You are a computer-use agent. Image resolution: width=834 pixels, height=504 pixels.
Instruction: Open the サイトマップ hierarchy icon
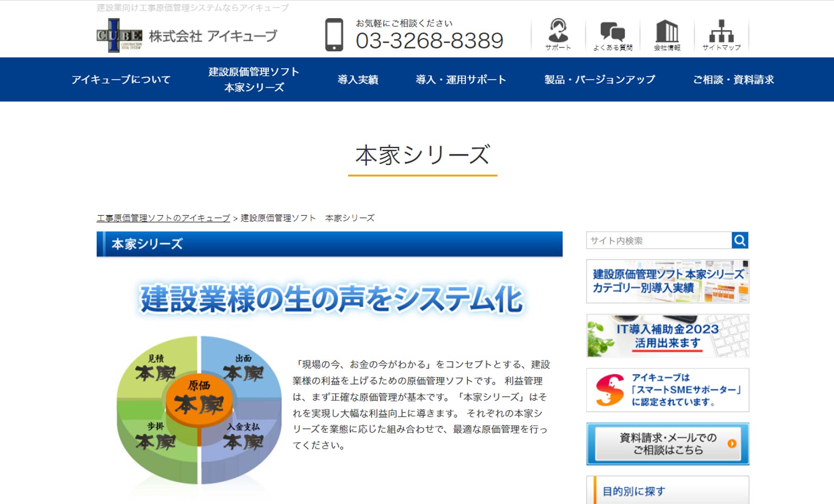point(721,35)
